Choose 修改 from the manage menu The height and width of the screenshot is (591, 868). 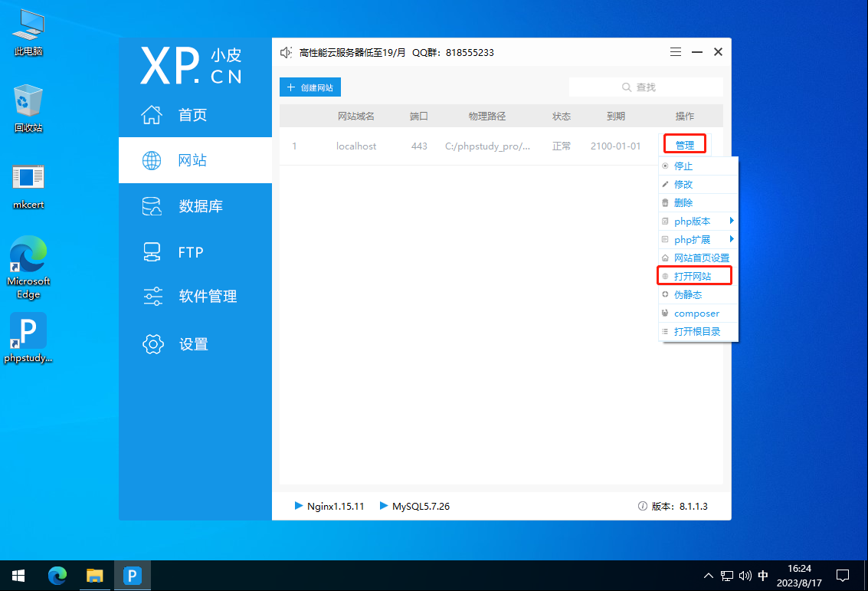[698, 184]
